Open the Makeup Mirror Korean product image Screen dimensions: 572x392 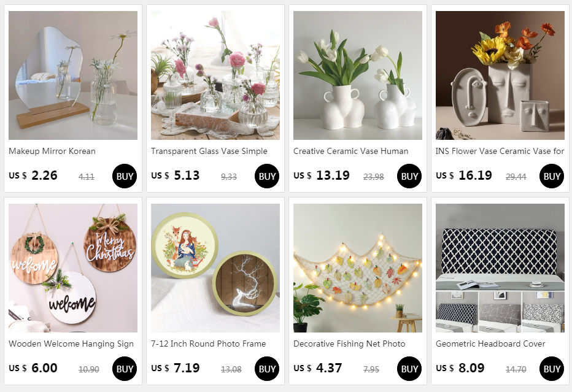coord(73,75)
